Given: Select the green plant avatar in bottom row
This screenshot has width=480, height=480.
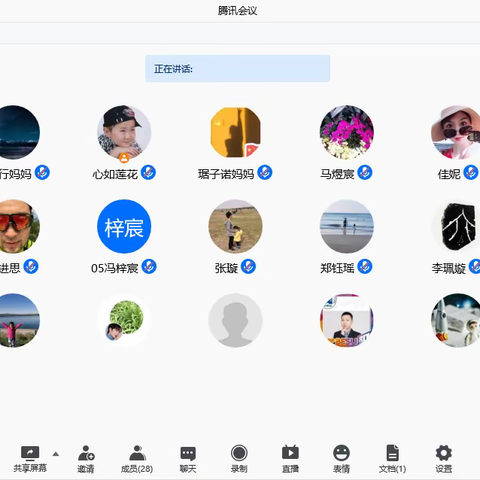Looking at the screenshot, I should tap(124, 320).
